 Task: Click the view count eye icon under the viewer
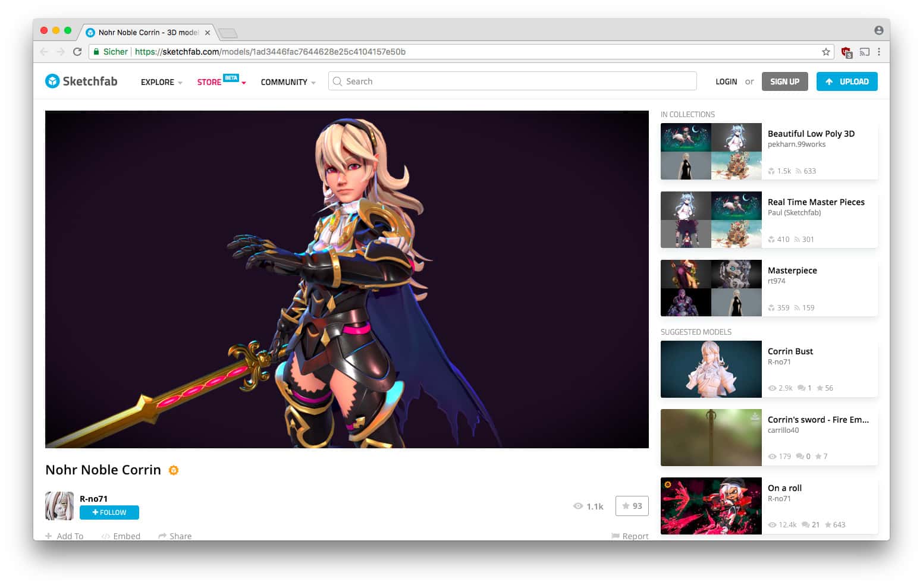tap(578, 506)
